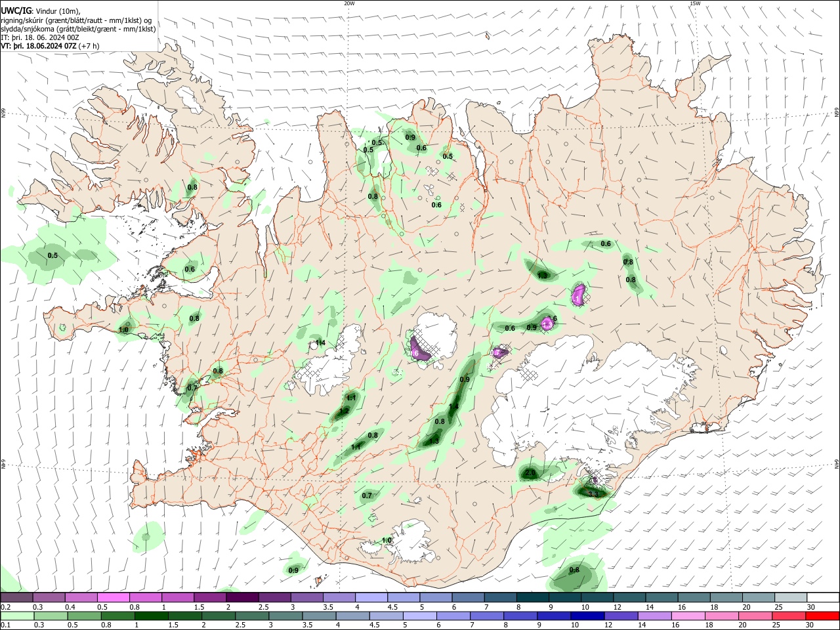Click the pale grey swatch starting at 25
This screenshot has width=840, height=630.
point(790,597)
